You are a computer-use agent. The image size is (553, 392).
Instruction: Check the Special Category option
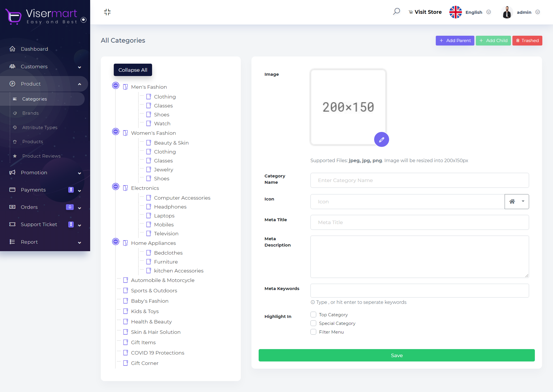point(313,323)
